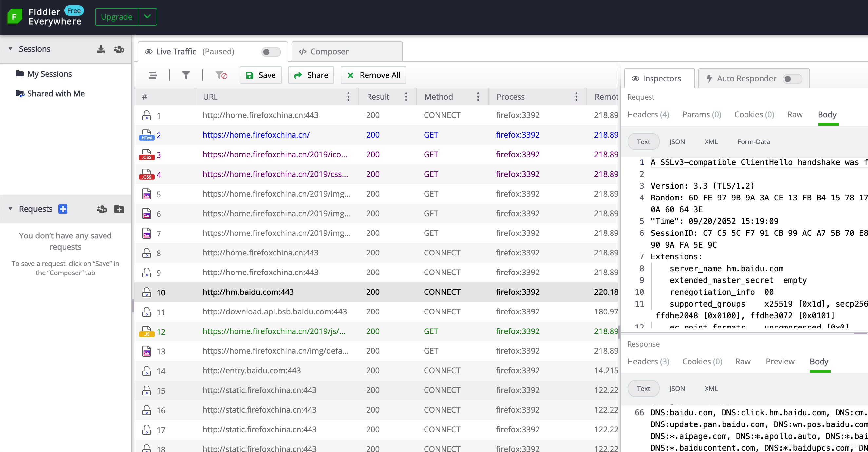Select session 12 firefoxchina JS request row
The height and width of the screenshot is (452, 868).
click(273, 332)
